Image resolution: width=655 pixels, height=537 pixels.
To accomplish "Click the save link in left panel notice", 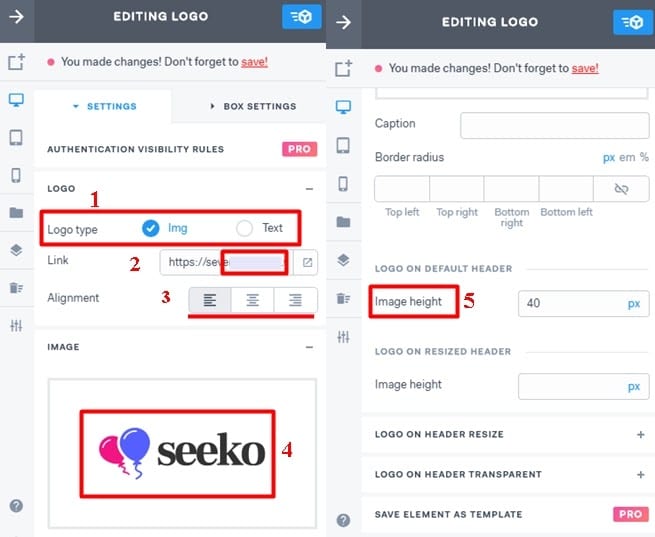I will (x=254, y=62).
